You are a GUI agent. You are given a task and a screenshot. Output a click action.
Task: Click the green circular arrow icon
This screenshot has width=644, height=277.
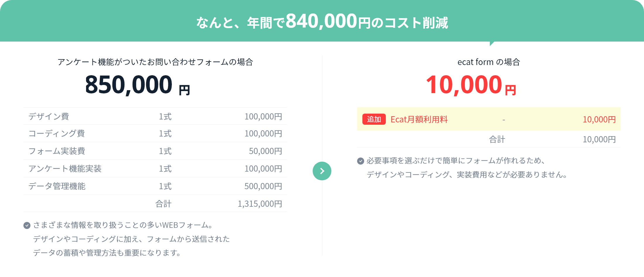(322, 171)
